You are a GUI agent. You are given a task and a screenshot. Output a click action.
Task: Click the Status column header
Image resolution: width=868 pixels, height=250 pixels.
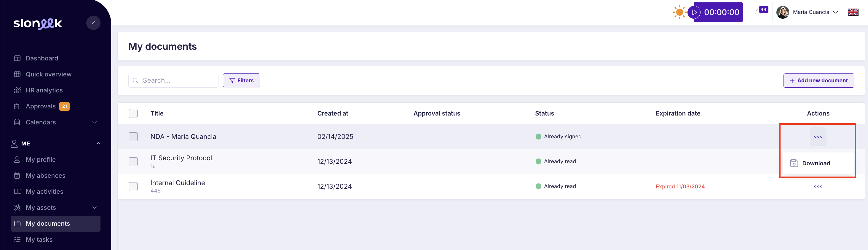[x=544, y=113]
